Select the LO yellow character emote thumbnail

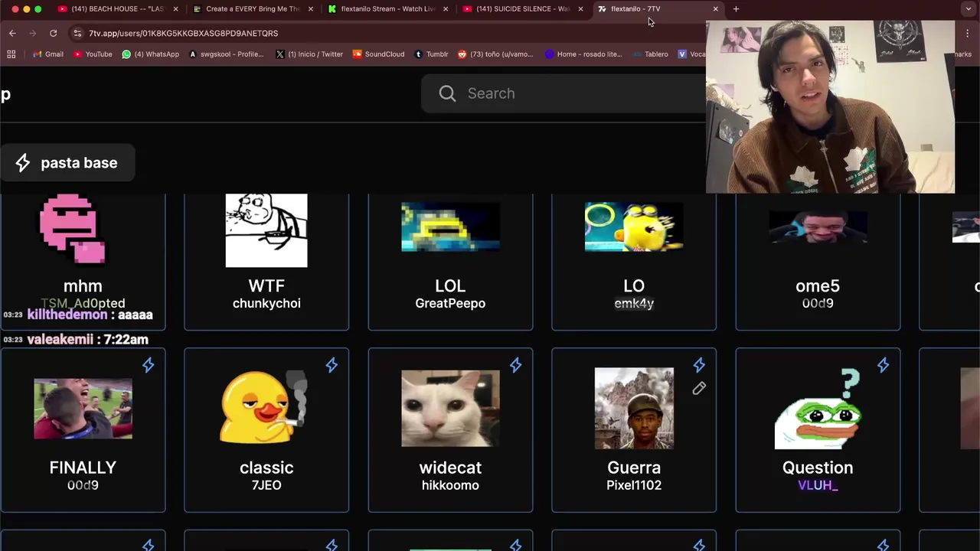(634, 227)
